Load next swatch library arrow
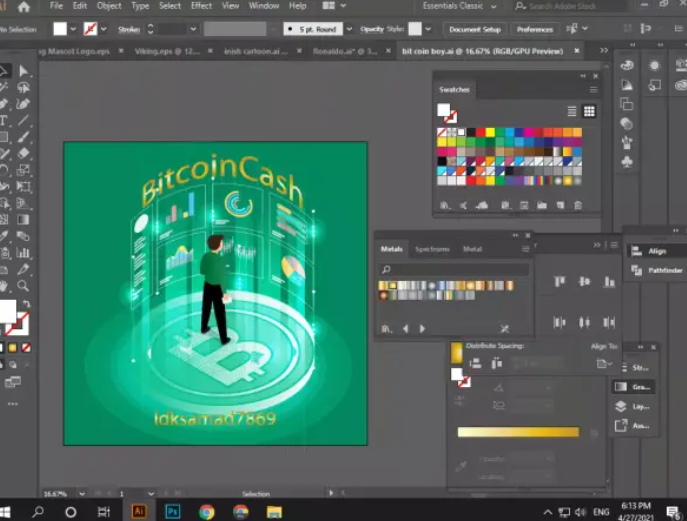 point(422,329)
